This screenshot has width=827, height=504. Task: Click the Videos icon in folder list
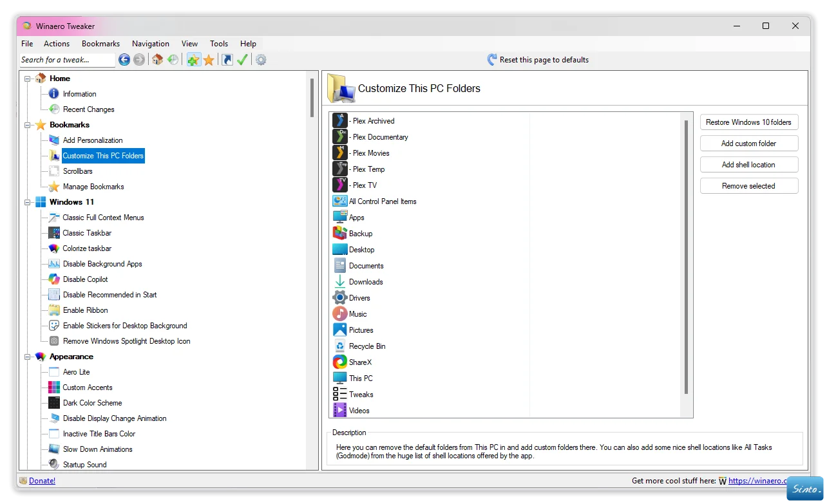pos(340,410)
